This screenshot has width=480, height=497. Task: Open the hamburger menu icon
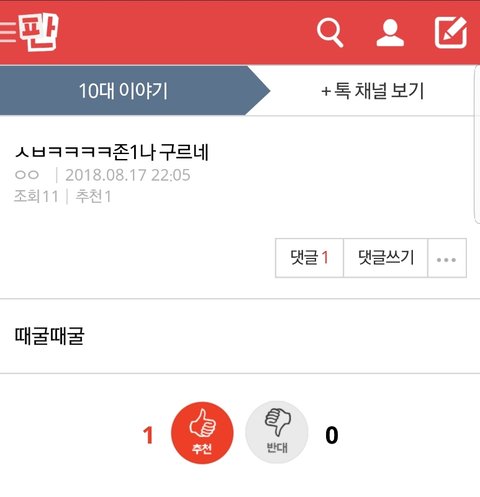[7, 33]
